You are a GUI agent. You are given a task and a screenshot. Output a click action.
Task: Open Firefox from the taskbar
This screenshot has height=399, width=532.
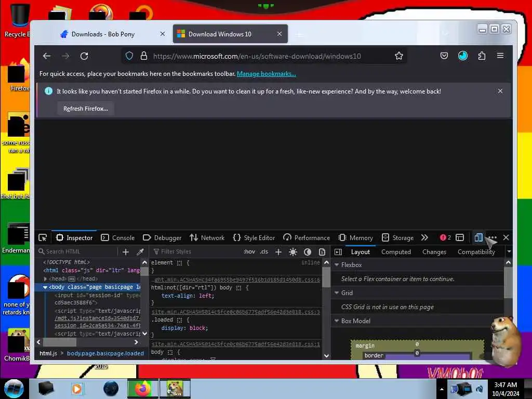(x=142, y=389)
